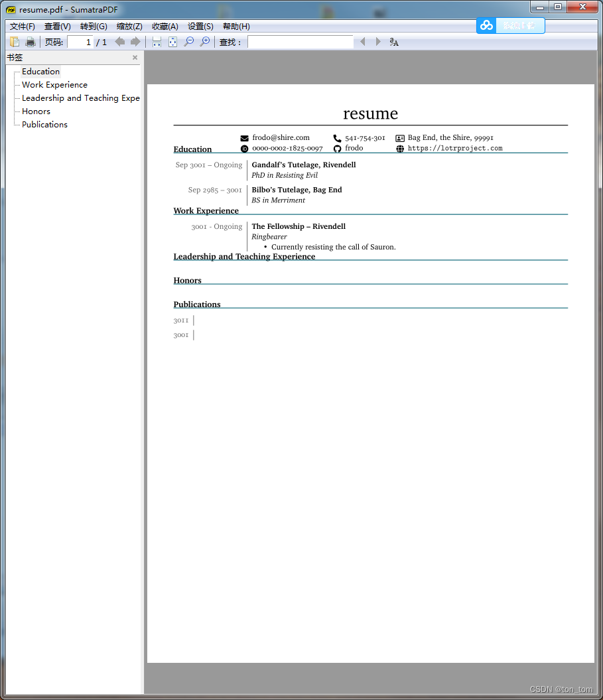
Task: Close the bookmarks sidebar panel
Action: tap(135, 58)
